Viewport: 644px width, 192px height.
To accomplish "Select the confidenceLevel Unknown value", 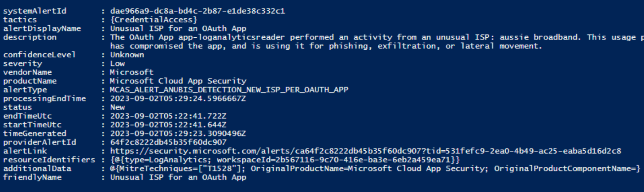I will pos(127,55).
